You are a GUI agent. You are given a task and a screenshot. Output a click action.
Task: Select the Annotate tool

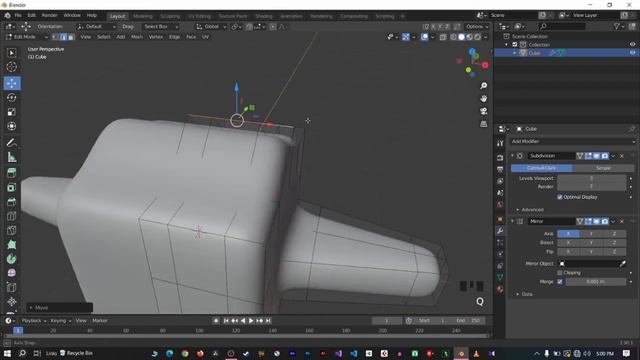[x=12, y=143]
